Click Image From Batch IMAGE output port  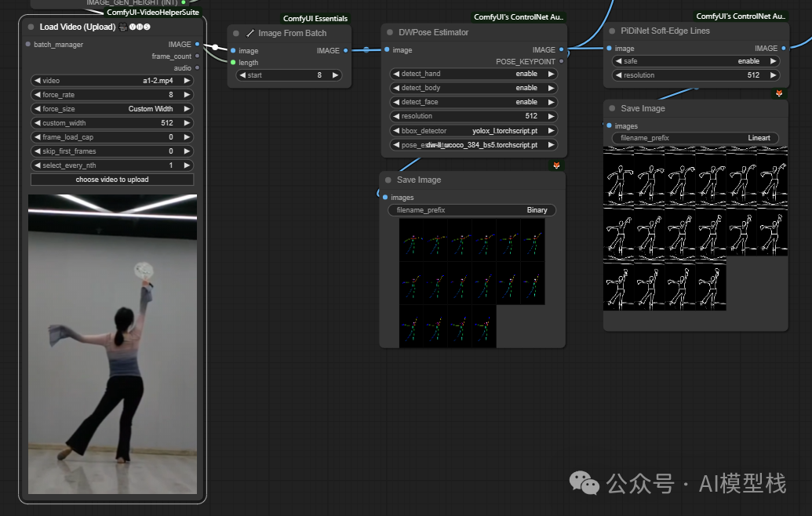[345, 51]
